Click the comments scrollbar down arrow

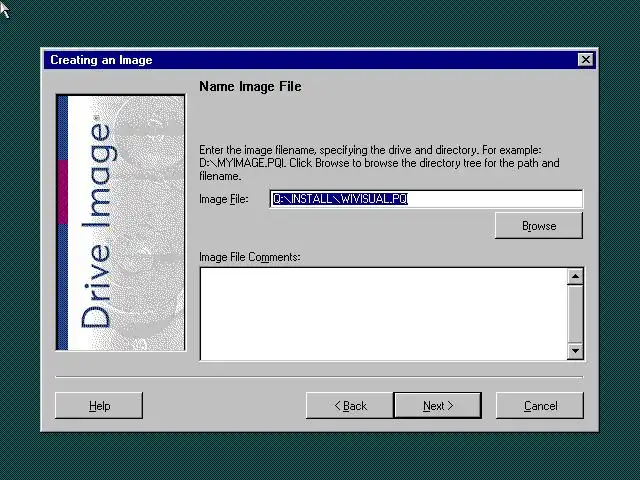click(575, 351)
